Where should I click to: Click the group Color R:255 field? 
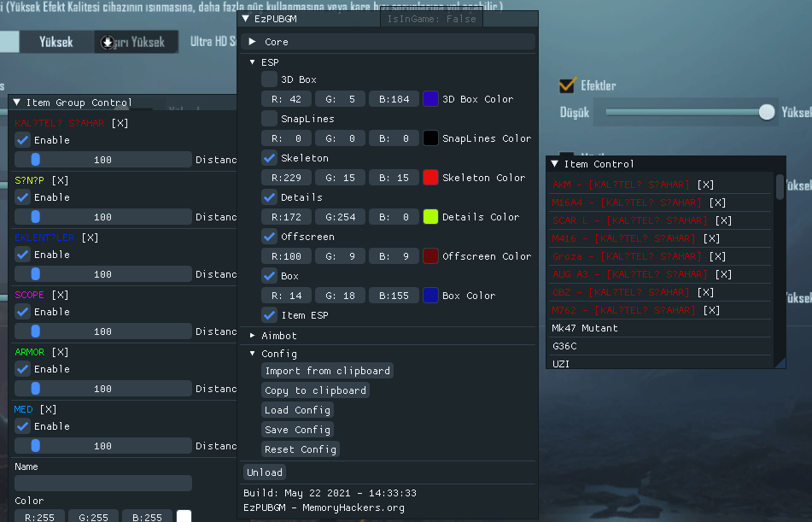click(x=39, y=516)
